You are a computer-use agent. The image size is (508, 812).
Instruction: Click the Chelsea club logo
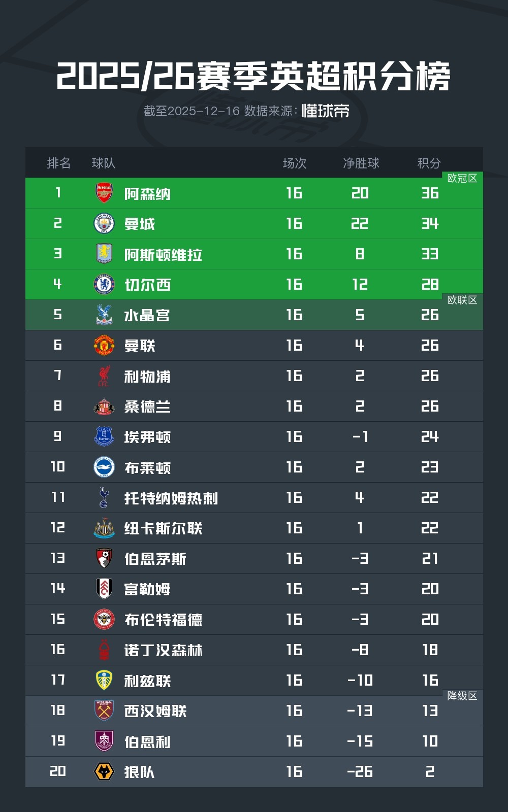pyautogui.click(x=104, y=284)
